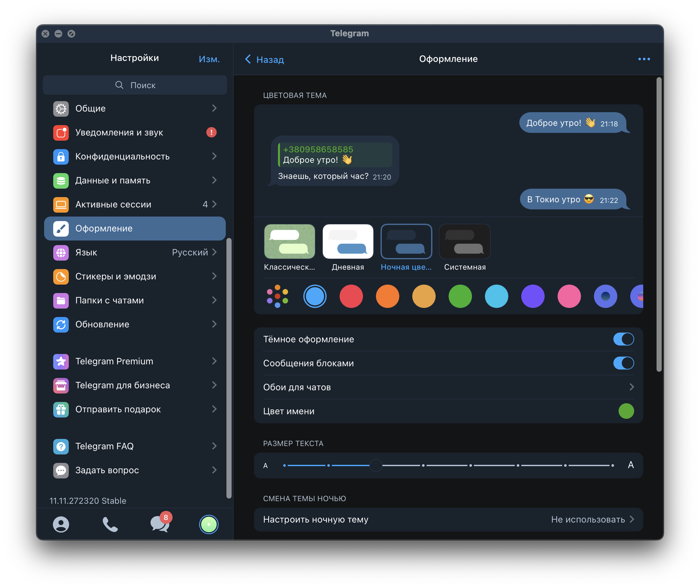Click the large A text size label

click(x=631, y=465)
